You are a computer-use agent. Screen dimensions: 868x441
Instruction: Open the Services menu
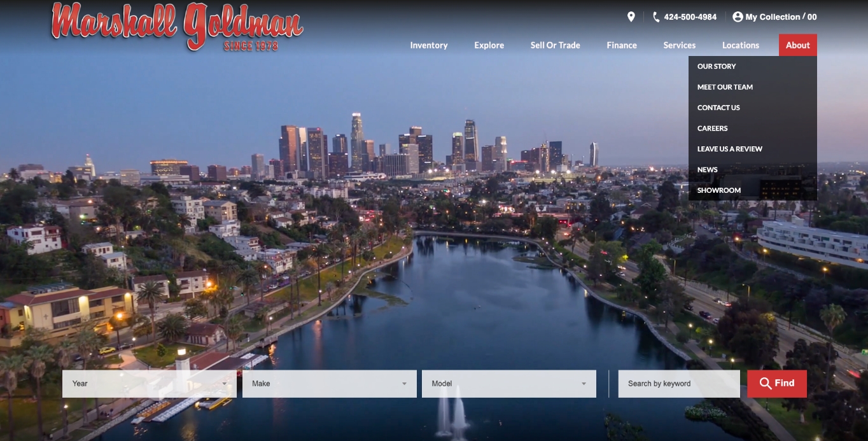[680, 45]
